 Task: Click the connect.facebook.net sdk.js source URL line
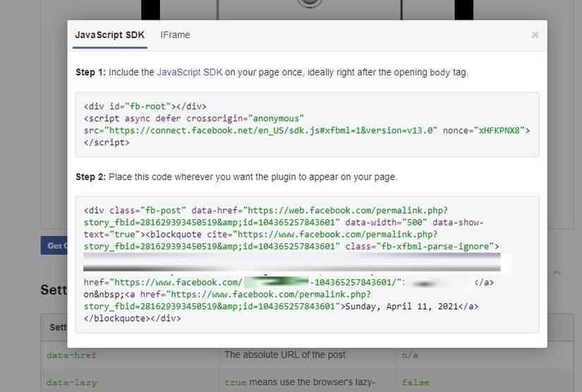click(x=307, y=130)
